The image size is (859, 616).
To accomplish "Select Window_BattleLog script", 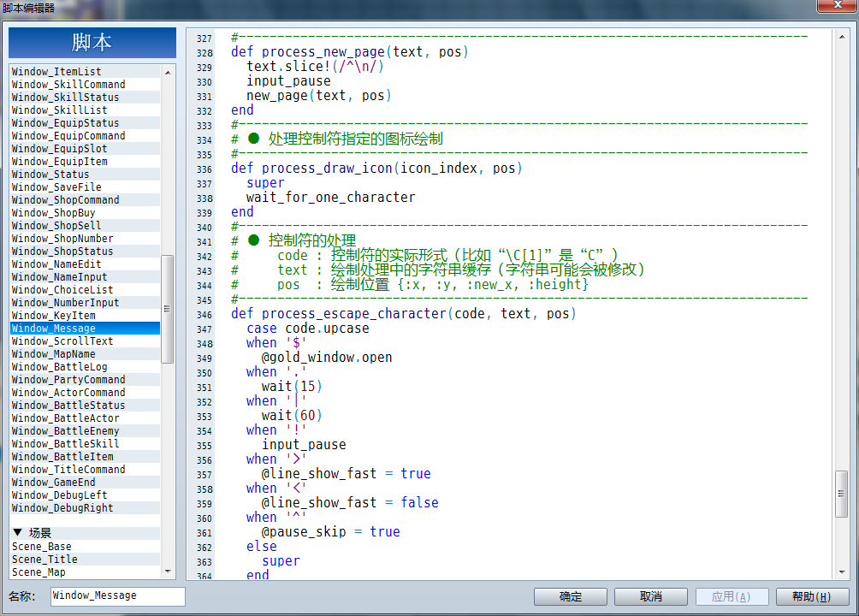I will 86,367.
